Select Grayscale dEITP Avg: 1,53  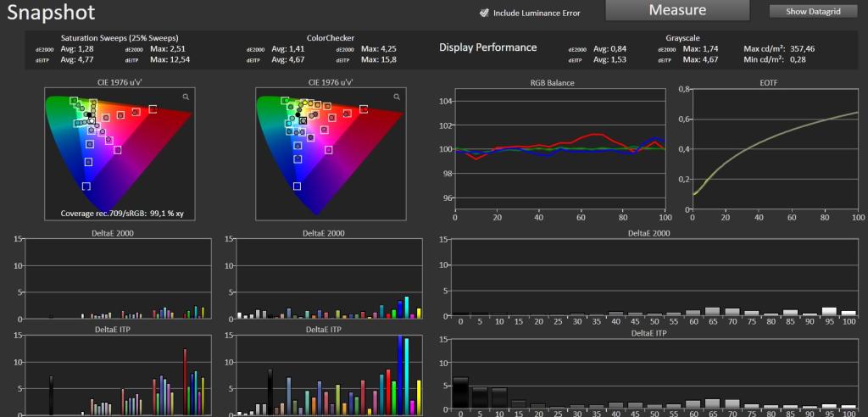[x=610, y=59]
